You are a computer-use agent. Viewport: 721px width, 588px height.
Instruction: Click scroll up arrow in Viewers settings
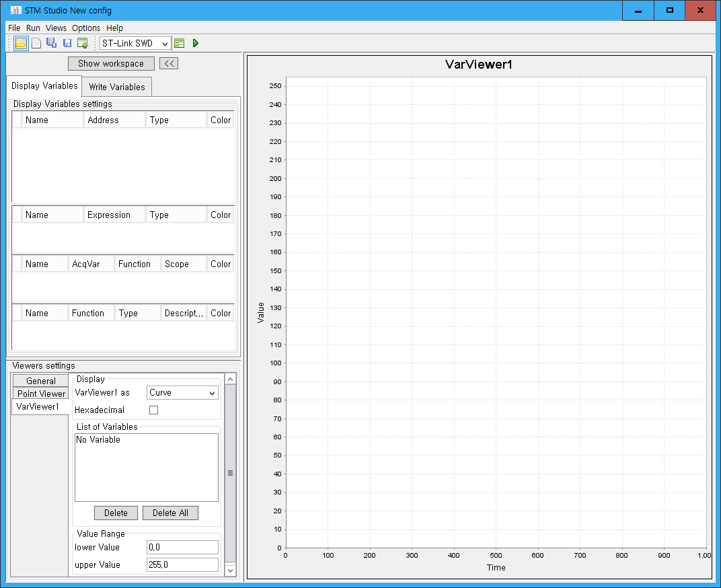[x=231, y=379]
